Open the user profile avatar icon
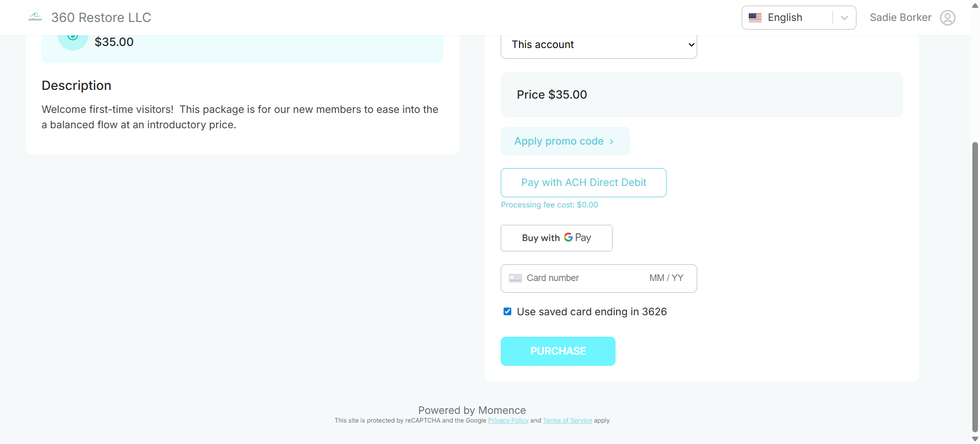This screenshot has width=980, height=444. 947,18
